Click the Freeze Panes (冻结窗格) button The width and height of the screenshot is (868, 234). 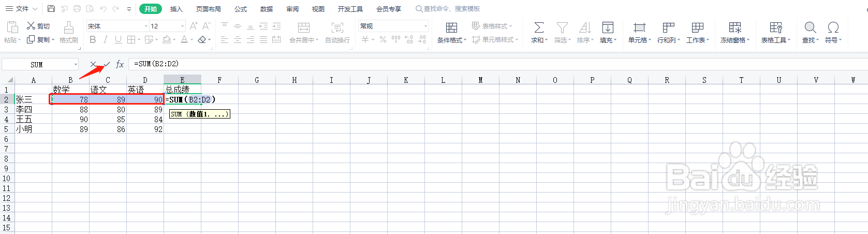click(x=734, y=32)
